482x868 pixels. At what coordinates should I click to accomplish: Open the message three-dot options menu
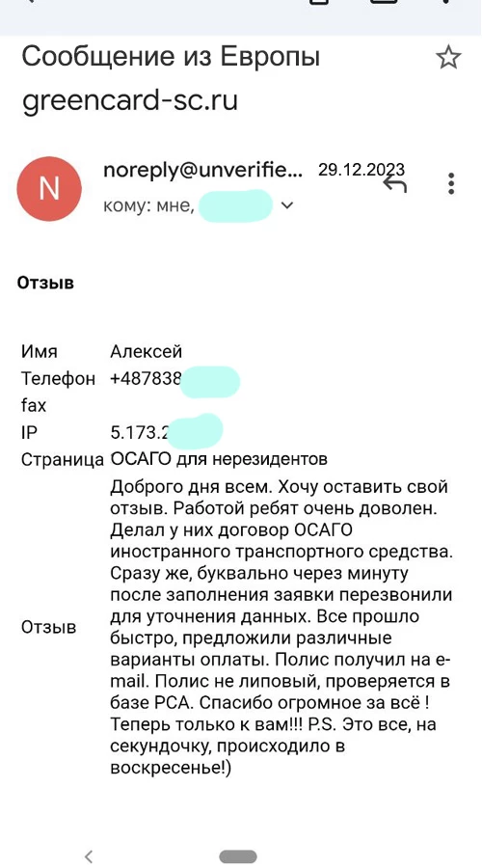(451, 183)
